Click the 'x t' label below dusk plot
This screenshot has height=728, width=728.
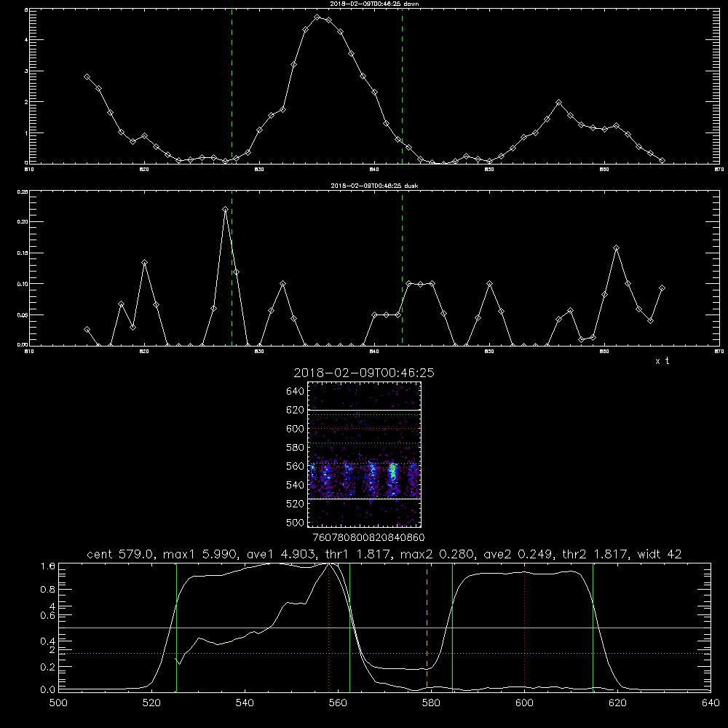point(662,361)
